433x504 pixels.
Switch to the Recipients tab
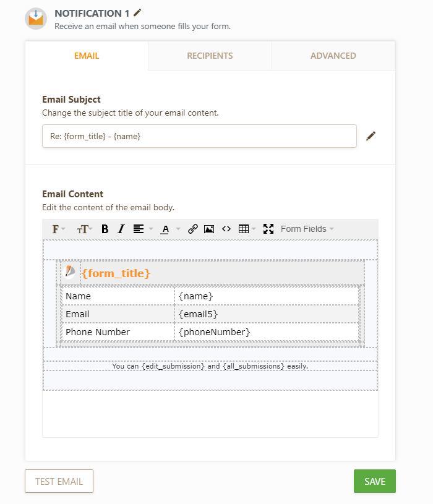point(210,56)
